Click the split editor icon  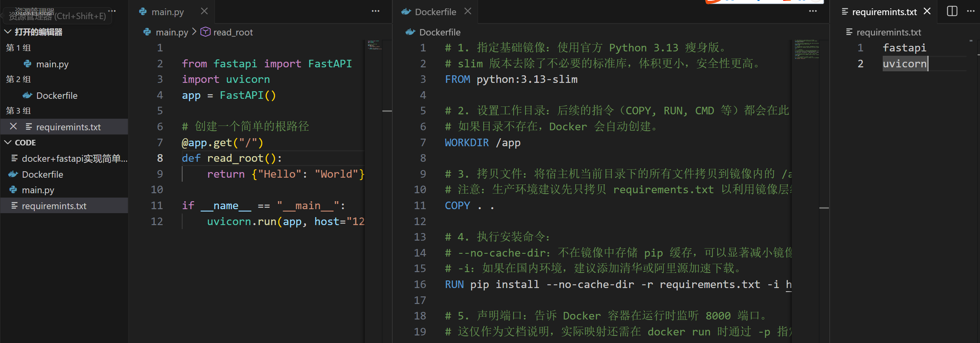coord(952,11)
